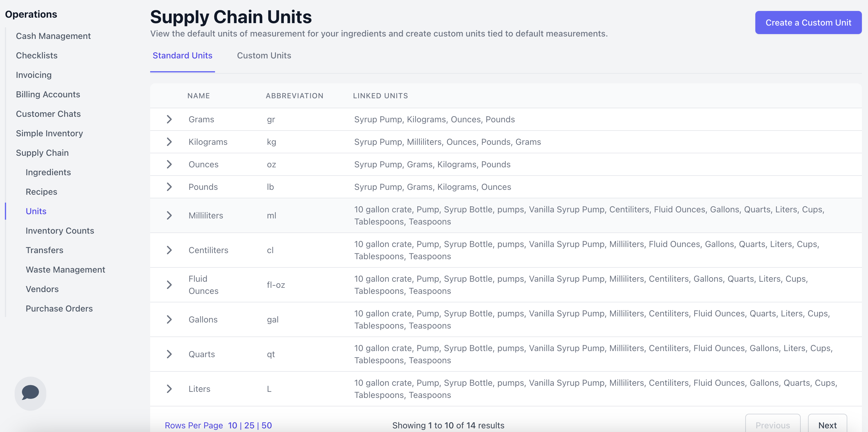Expand the Pounds row

pyautogui.click(x=169, y=187)
